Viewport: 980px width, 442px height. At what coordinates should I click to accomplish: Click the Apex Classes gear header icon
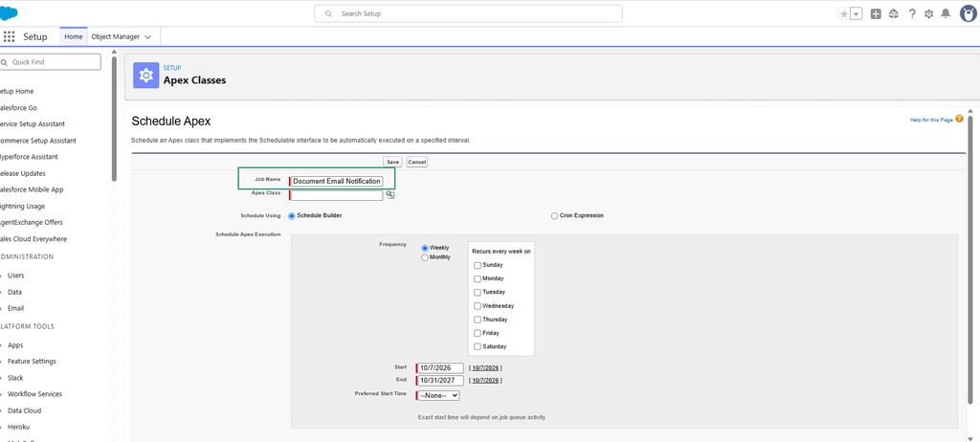(145, 76)
